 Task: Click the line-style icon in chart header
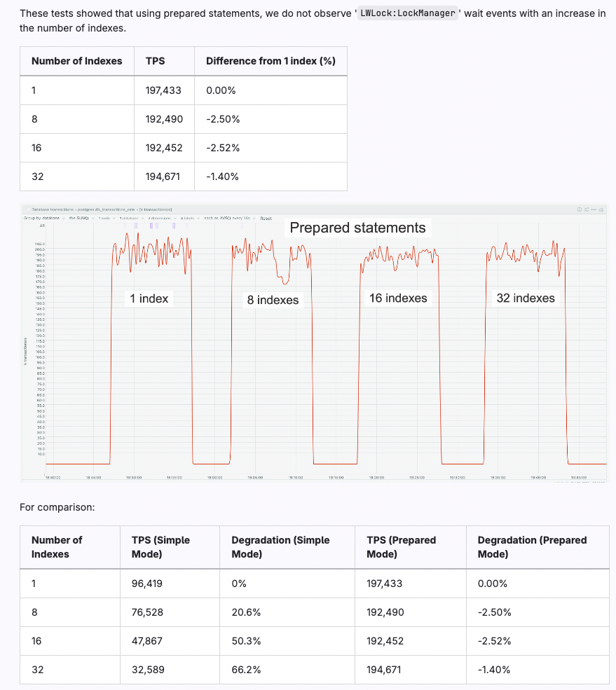[594, 209]
